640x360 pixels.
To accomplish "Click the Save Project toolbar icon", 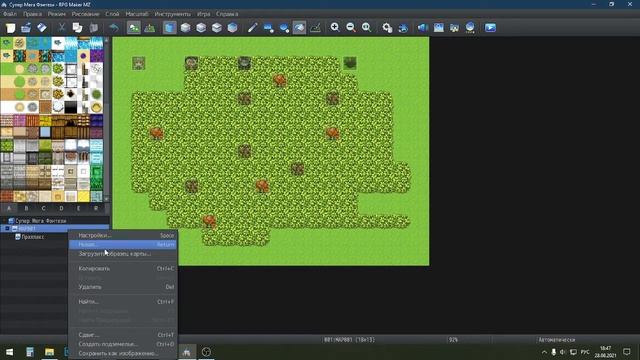I will [42, 28].
